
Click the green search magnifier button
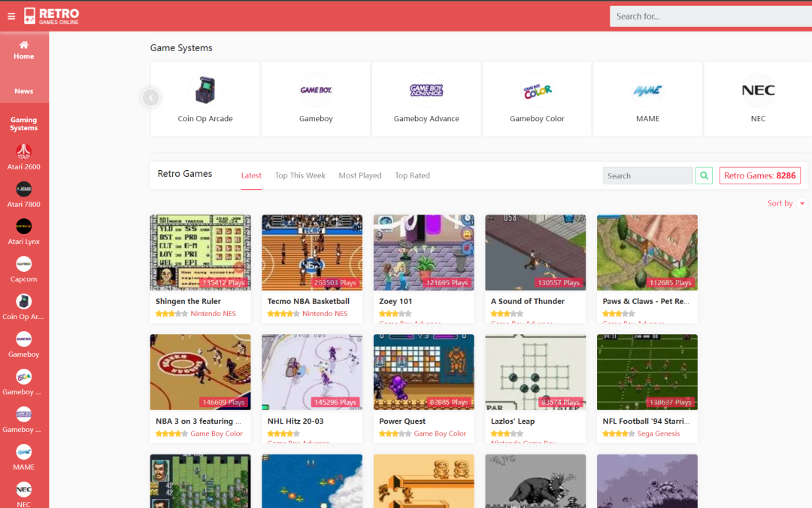click(704, 175)
